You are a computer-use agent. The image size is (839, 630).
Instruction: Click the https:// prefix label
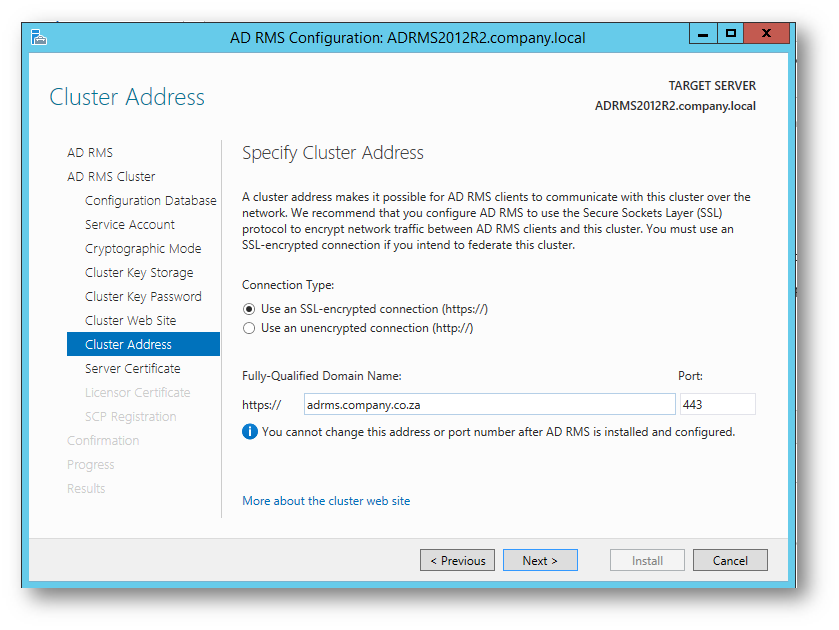261,405
